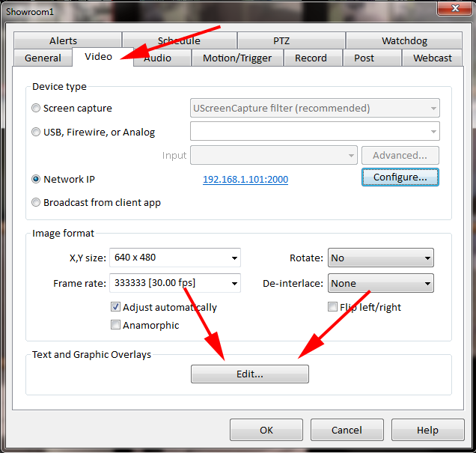476x453 pixels.
Task: Select the Screen capture radio button
Action: point(37,109)
